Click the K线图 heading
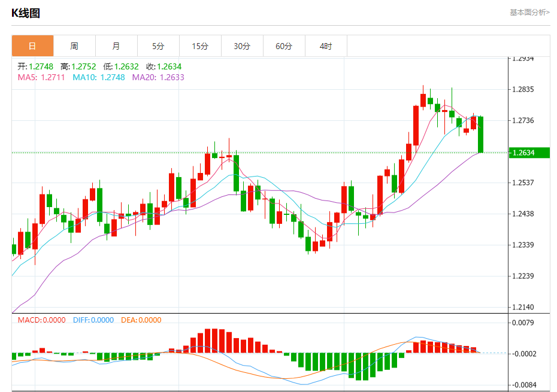557x392 pixels. click(26, 13)
